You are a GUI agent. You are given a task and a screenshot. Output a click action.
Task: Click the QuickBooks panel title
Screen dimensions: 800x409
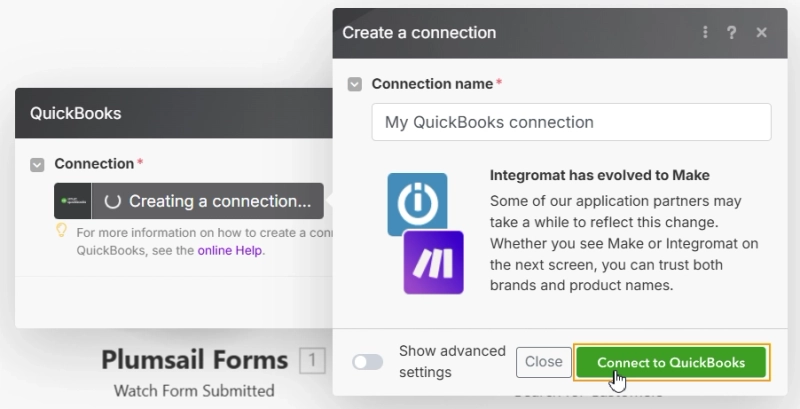(x=76, y=113)
